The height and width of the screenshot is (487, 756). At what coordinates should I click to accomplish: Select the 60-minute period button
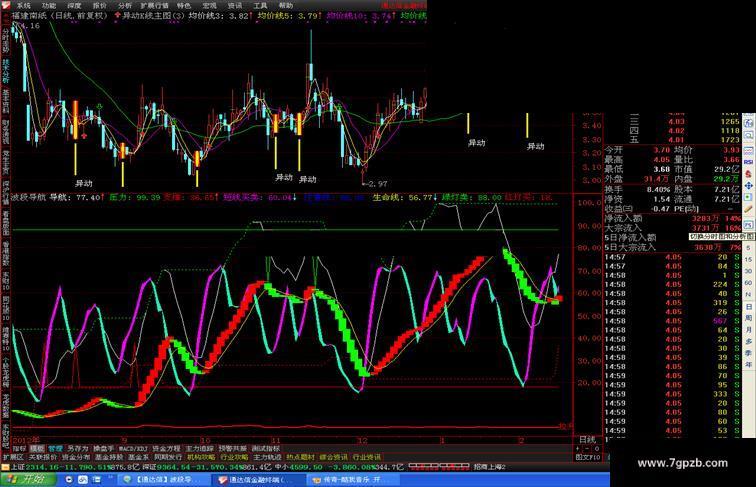click(748, 283)
